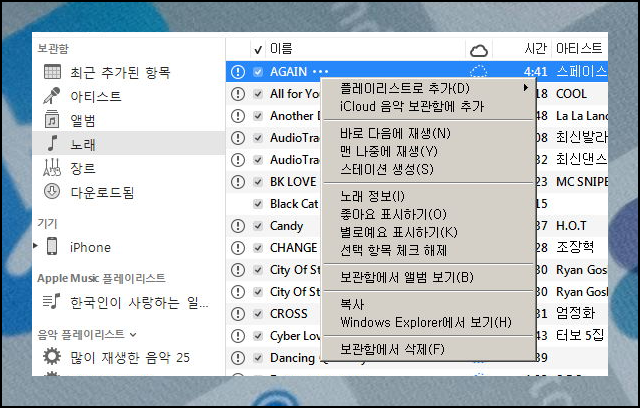The height and width of the screenshot is (408, 640).
Task: Click the exclamation icon beside All for You
Action: point(238,94)
